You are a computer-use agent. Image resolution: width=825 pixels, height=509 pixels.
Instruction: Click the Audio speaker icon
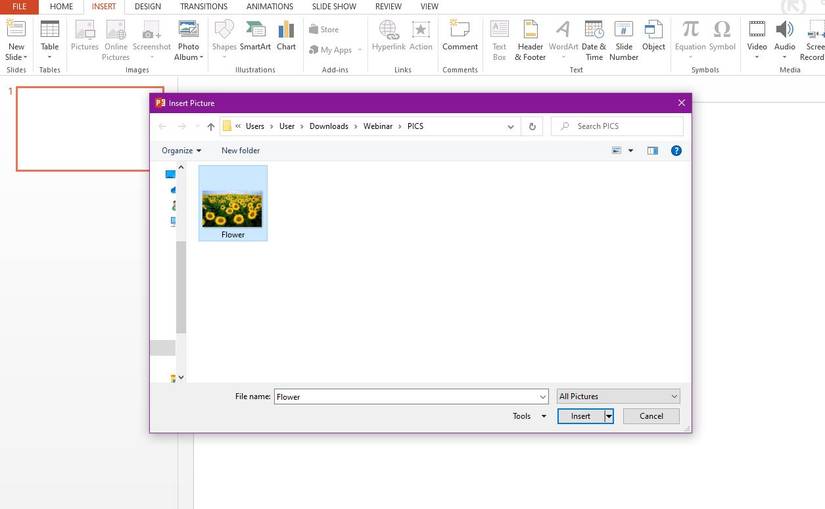pyautogui.click(x=784, y=29)
